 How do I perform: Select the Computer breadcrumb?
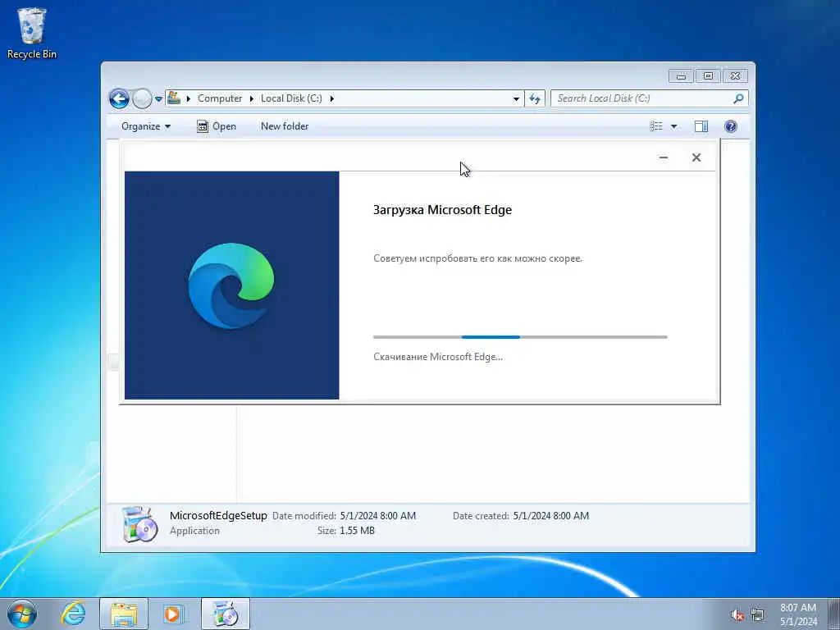pos(220,98)
